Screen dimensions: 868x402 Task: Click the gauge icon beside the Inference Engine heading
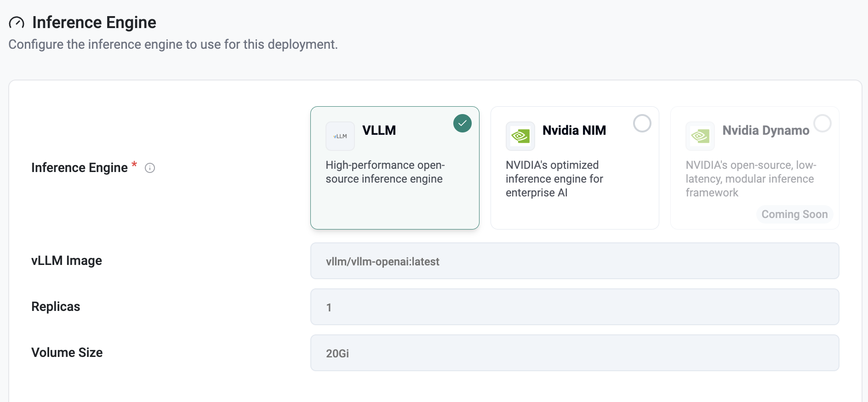click(x=17, y=23)
